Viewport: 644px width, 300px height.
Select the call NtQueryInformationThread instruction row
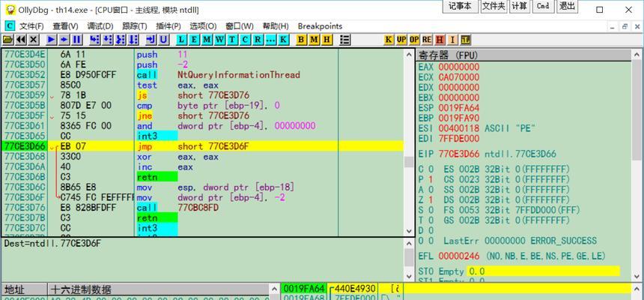point(202,75)
